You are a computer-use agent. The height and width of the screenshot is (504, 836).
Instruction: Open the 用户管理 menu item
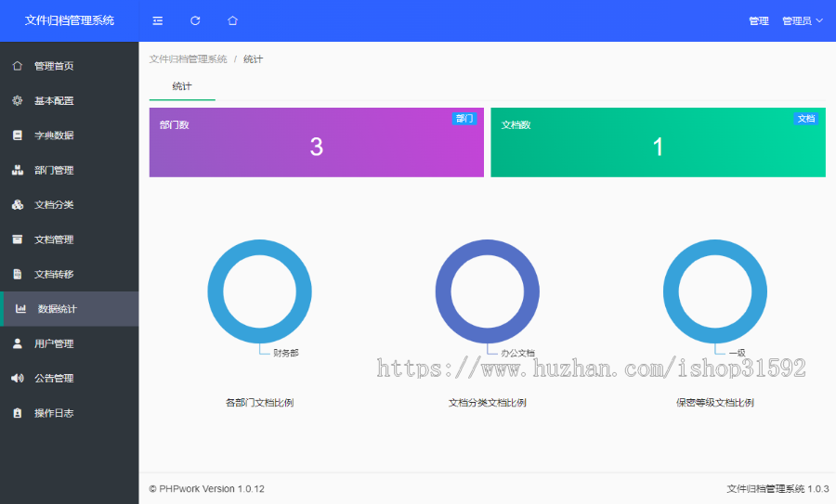pyautogui.click(x=70, y=343)
